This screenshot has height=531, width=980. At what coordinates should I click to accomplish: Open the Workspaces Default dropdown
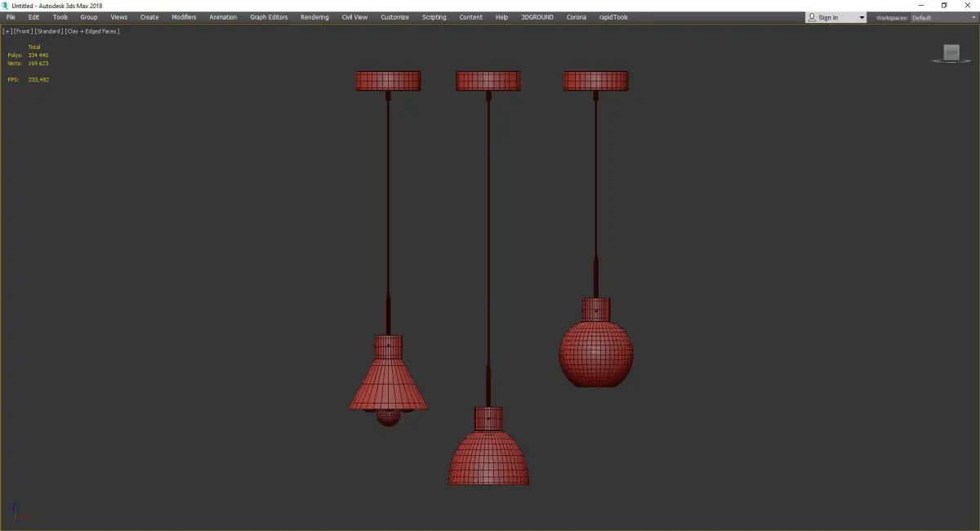coord(943,17)
